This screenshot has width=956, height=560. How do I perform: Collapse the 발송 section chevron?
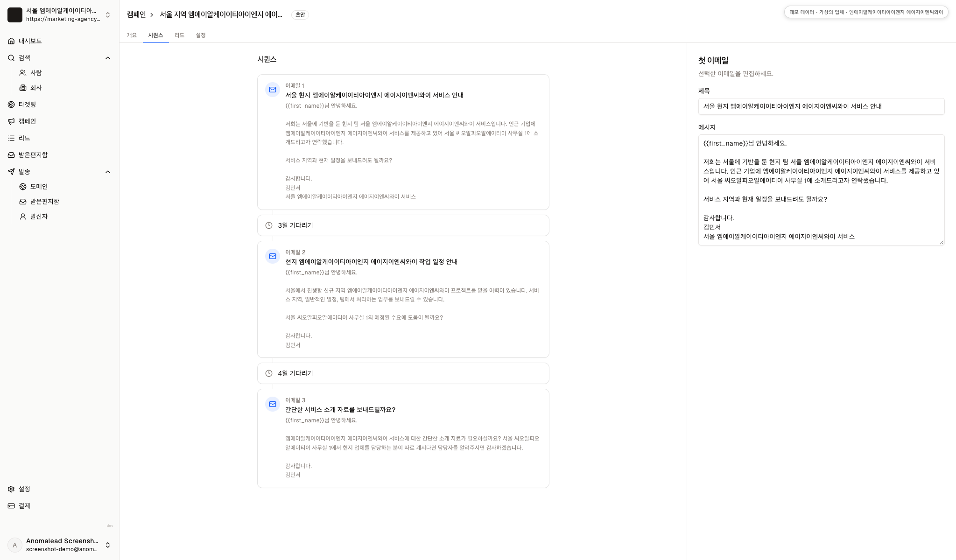tap(108, 172)
